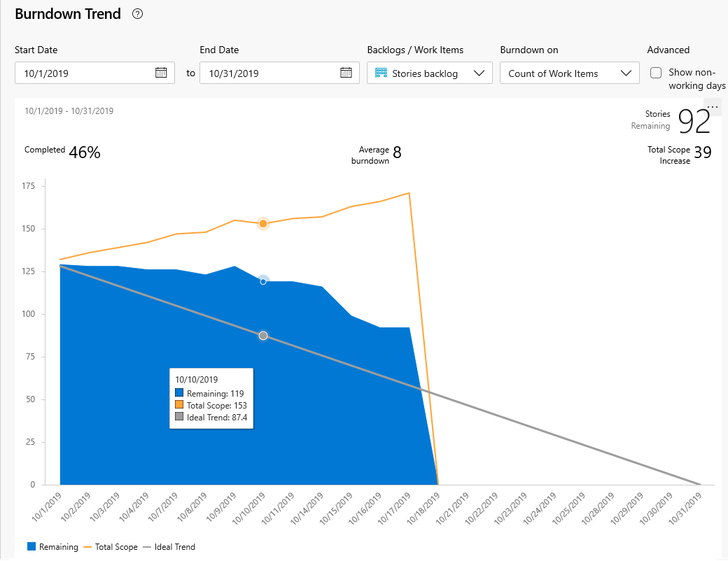Click the gray Ideal Trend point on 10/10/2019

click(x=263, y=336)
